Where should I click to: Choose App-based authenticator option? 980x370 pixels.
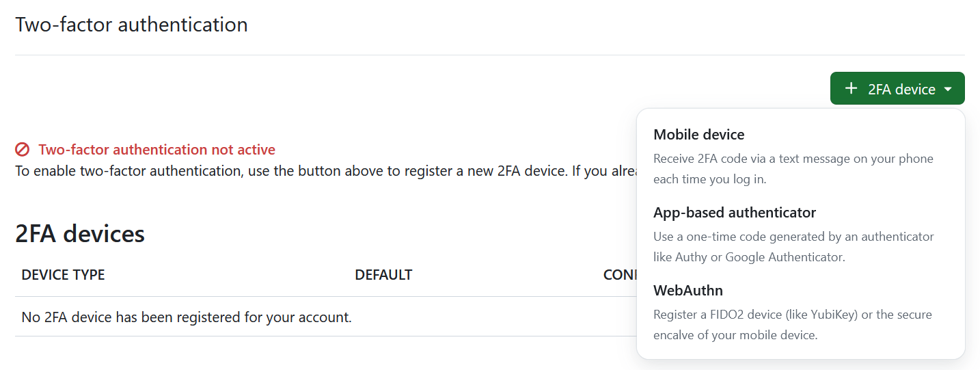point(735,212)
